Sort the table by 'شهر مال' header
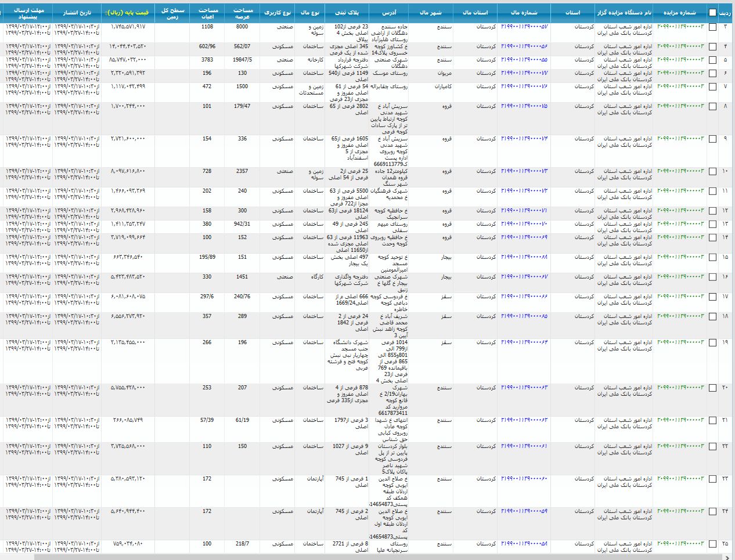 (x=432, y=12)
